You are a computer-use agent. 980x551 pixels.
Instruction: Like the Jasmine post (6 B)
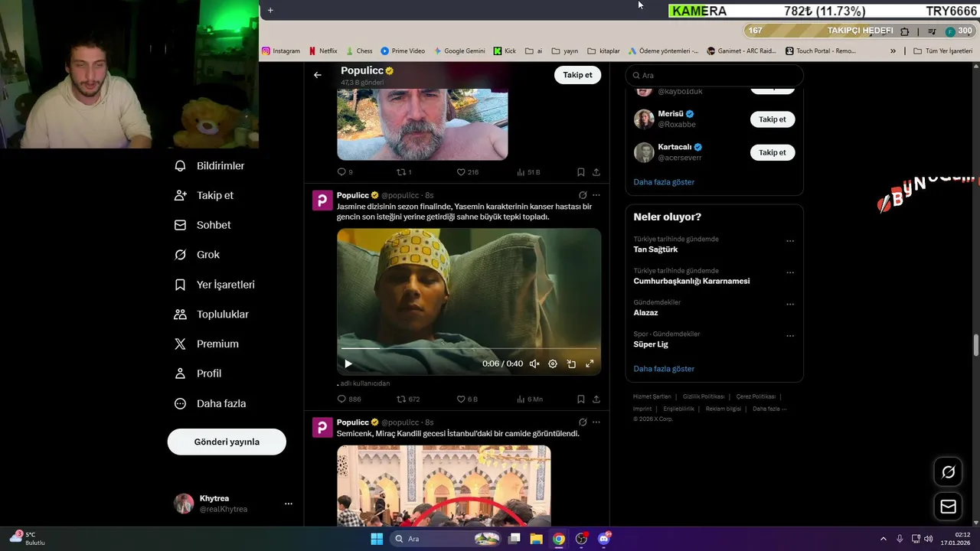point(467,399)
